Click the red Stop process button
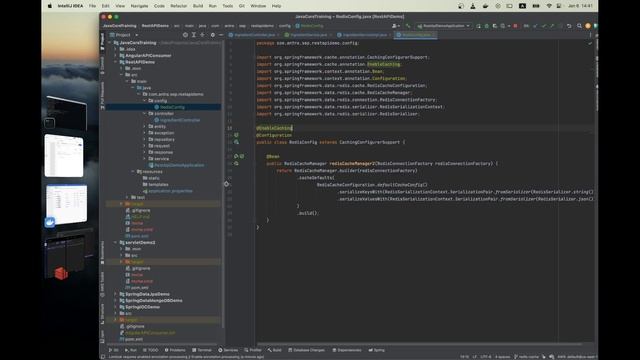Image resolution: width=640 pixels, height=360 pixels. (x=515, y=26)
